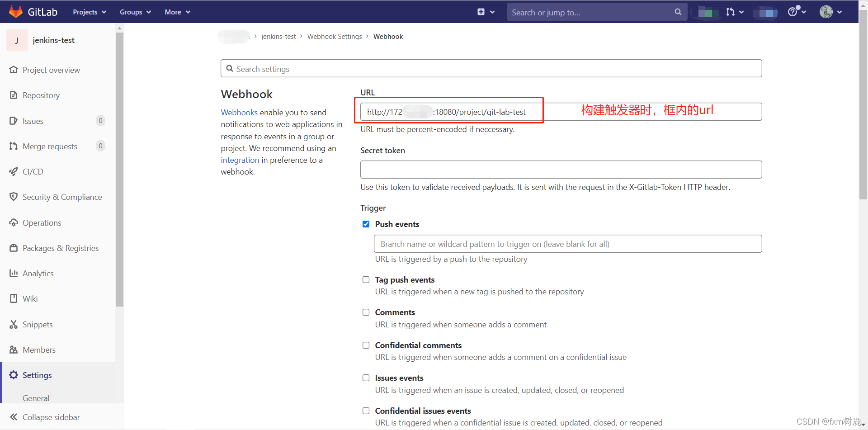Expand the user avatar menu chevron

click(x=840, y=12)
